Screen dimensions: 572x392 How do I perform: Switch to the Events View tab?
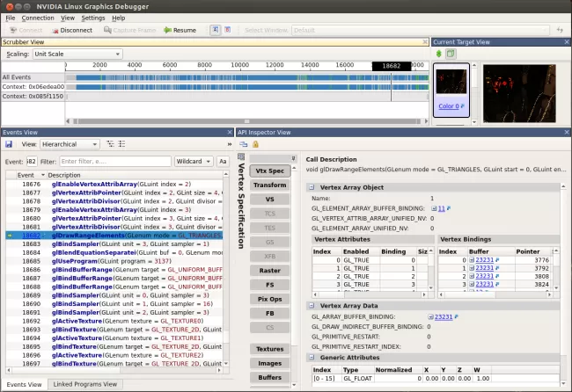[24, 385]
